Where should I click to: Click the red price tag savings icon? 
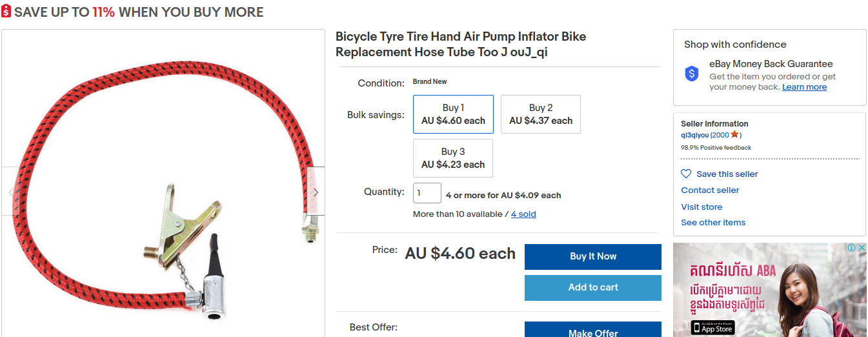pos(6,12)
